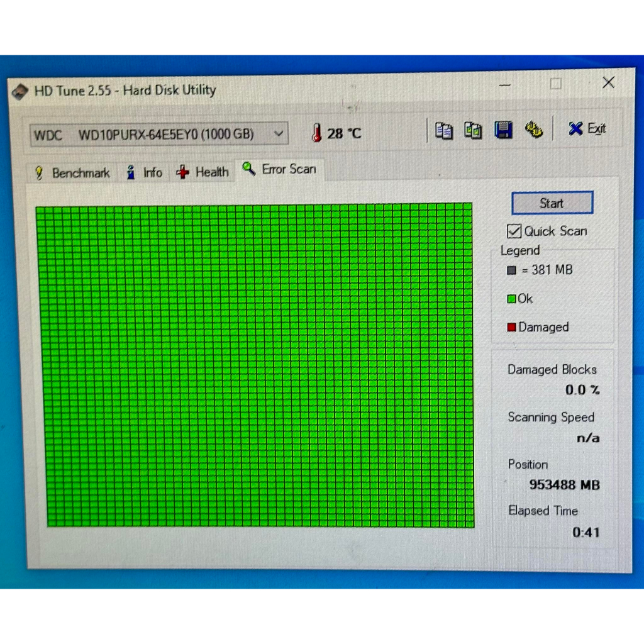This screenshot has height=644, width=644.
Task: Click the copy information to clipboard icon
Action: tap(444, 130)
